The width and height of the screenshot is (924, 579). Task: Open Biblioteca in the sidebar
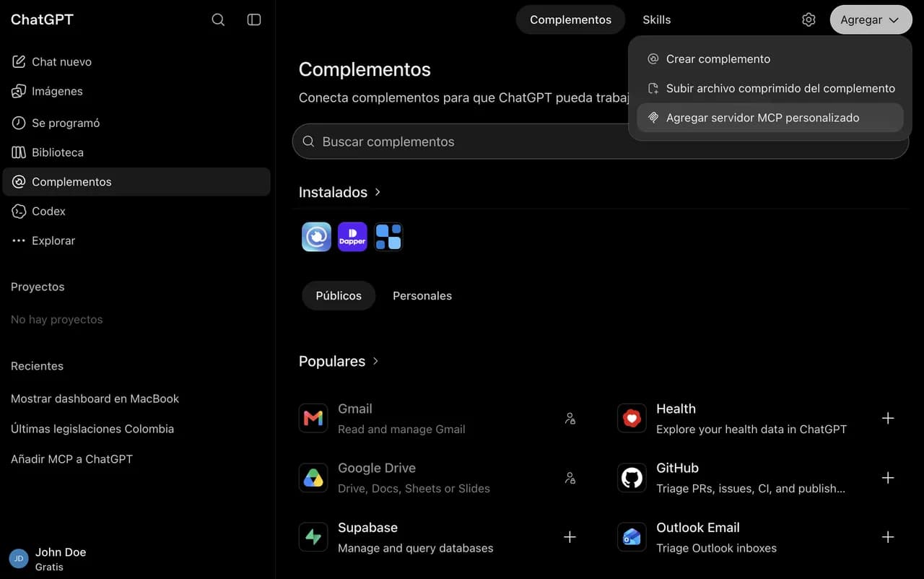[x=136, y=152]
